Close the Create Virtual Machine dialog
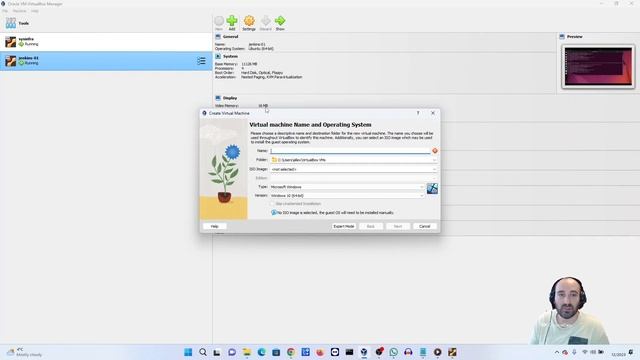The width and height of the screenshot is (640, 360). pyautogui.click(x=433, y=113)
